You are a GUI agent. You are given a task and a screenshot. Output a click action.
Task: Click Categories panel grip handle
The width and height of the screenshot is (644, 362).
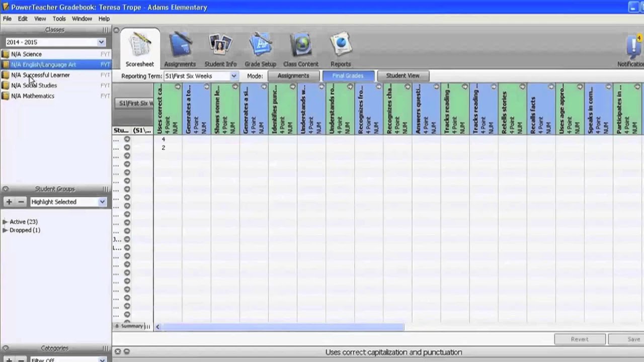pyautogui.click(x=105, y=348)
